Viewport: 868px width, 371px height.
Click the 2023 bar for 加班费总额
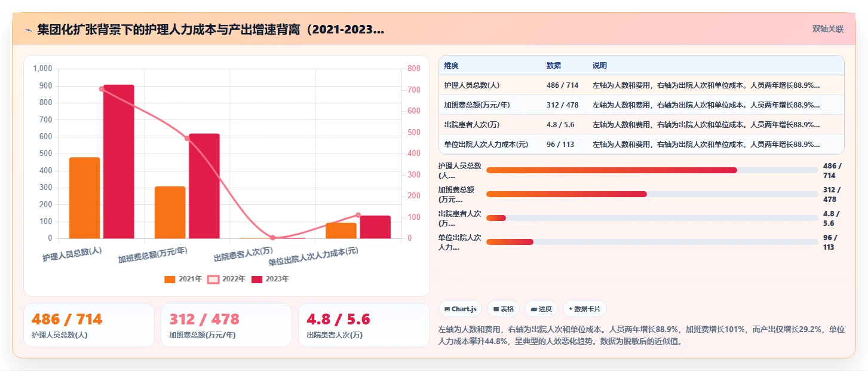click(204, 186)
